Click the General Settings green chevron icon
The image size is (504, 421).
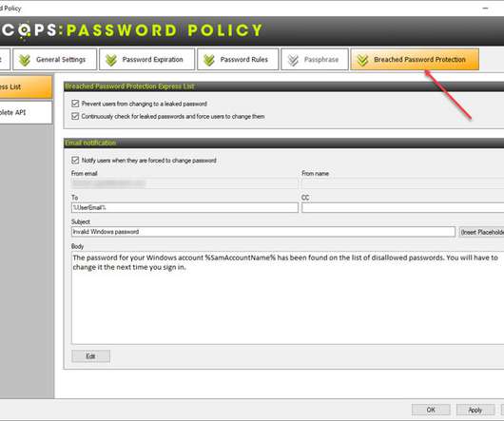tap(25, 60)
